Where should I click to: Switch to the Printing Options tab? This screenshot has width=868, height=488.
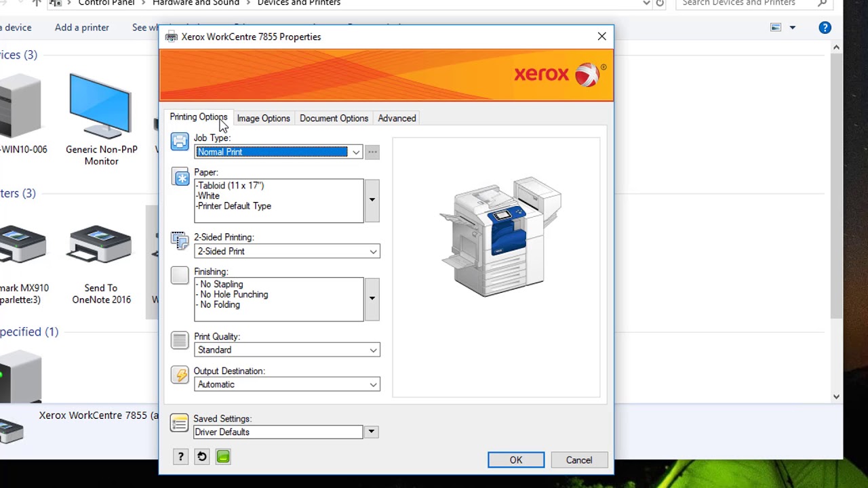pyautogui.click(x=198, y=117)
